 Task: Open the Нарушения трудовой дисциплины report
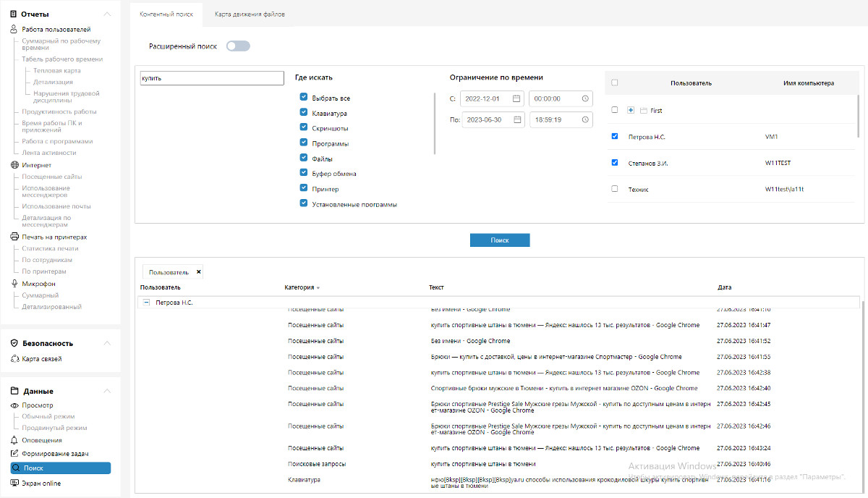click(67, 97)
